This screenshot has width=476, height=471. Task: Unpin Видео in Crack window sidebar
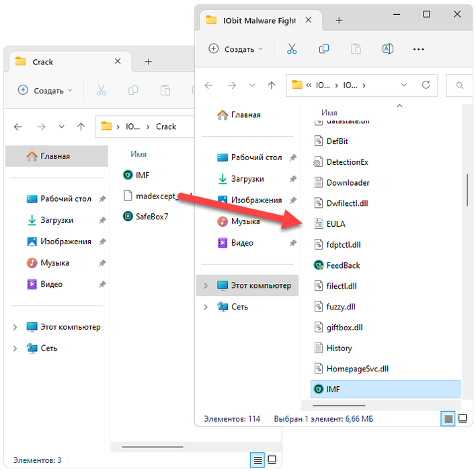point(102,285)
